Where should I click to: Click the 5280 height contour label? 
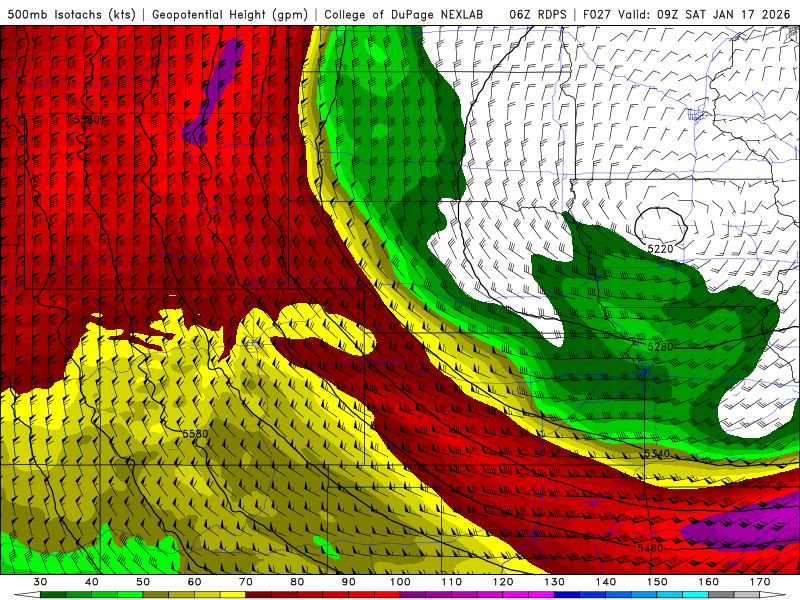[660, 347]
